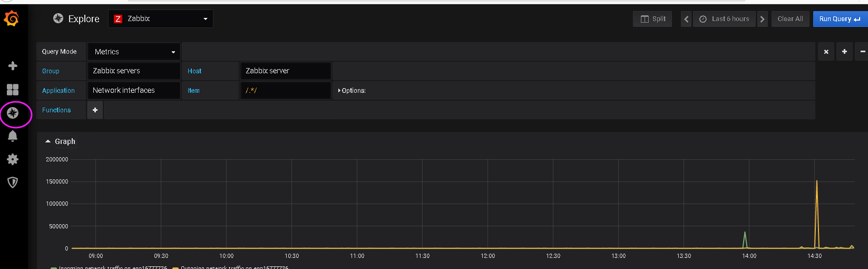868x269 pixels.
Task: Open the Zabbix datasource dropdown
Action: coord(161,18)
